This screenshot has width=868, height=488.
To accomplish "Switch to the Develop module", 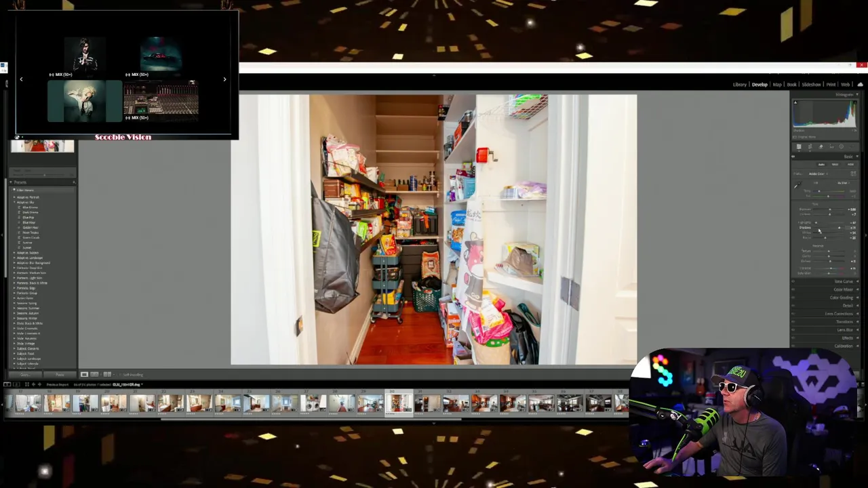I will pyautogui.click(x=759, y=85).
